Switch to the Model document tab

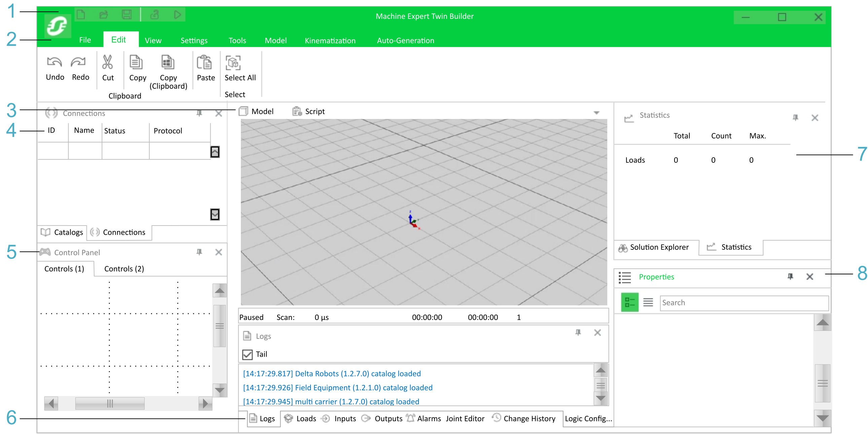click(x=256, y=112)
